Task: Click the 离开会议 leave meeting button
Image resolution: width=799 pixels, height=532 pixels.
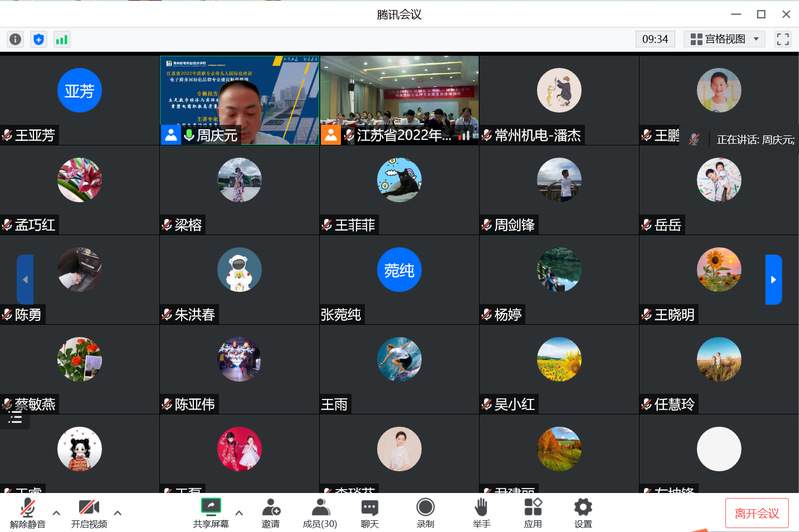Action: click(x=756, y=513)
